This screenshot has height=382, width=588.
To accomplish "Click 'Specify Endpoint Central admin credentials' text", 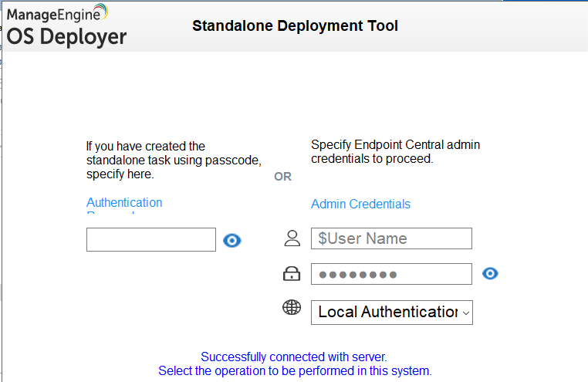I will (x=395, y=151).
